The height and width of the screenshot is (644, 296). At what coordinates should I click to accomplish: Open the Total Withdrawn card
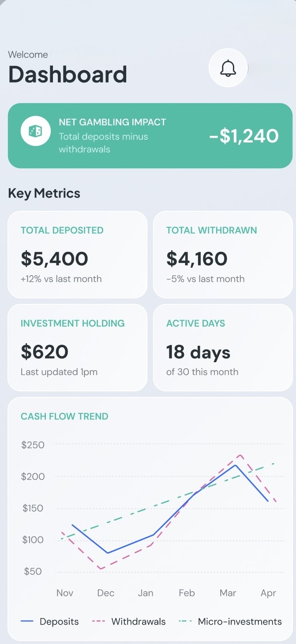point(222,255)
